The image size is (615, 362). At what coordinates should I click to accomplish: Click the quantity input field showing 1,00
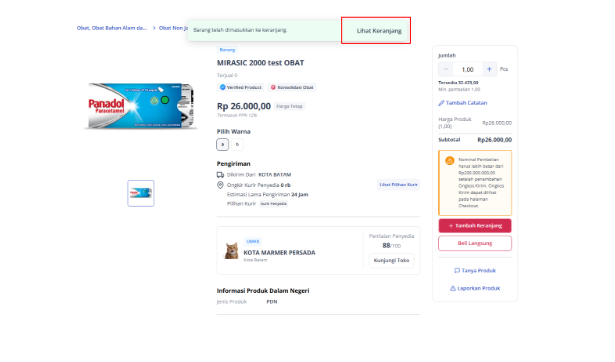tap(468, 69)
